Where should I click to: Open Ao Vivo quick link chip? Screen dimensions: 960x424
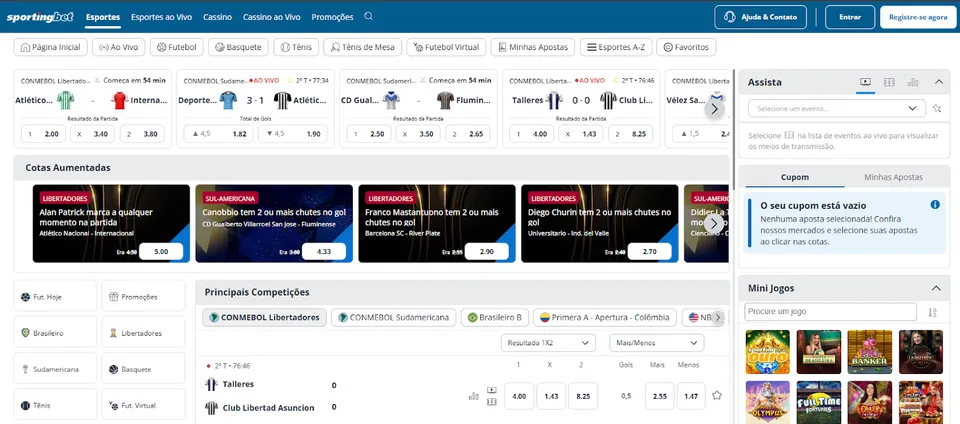[x=119, y=47]
